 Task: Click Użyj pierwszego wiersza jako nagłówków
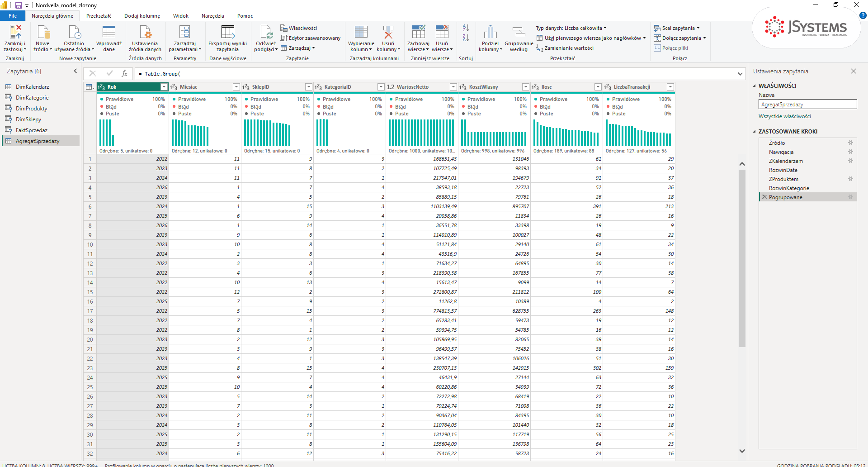tap(591, 38)
